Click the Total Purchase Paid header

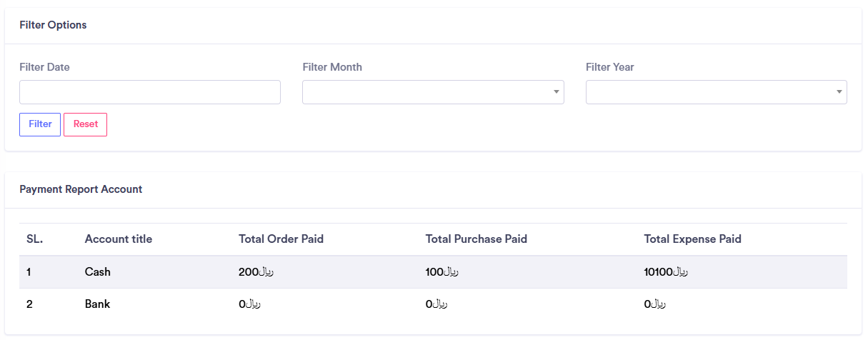tap(476, 239)
